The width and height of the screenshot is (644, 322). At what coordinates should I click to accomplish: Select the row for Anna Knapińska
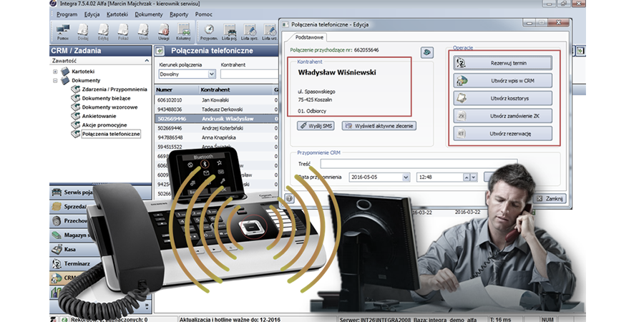click(217, 137)
